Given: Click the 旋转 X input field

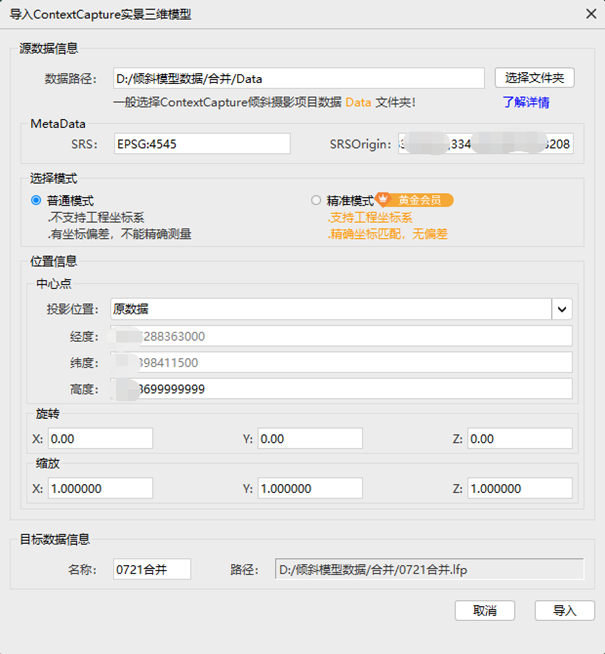Looking at the screenshot, I should (100, 438).
